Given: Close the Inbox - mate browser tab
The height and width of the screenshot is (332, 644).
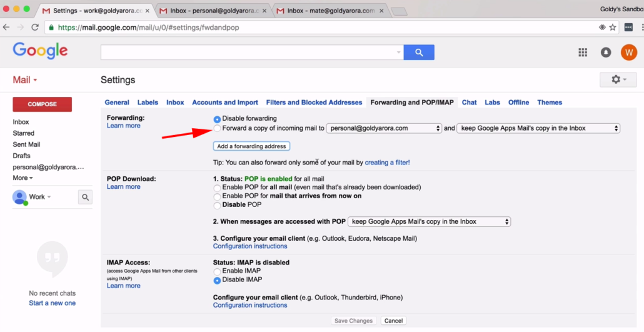Looking at the screenshot, I should point(381,11).
